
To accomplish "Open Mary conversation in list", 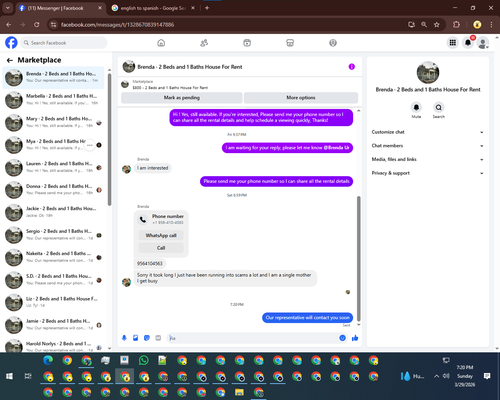I will pyautogui.click(x=53, y=122).
